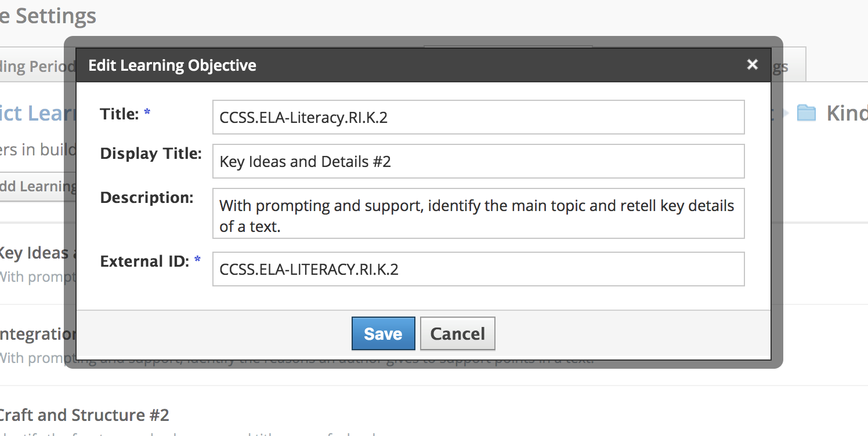The image size is (868, 436).
Task: Edit the Description text area
Action: [x=478, y=213]
